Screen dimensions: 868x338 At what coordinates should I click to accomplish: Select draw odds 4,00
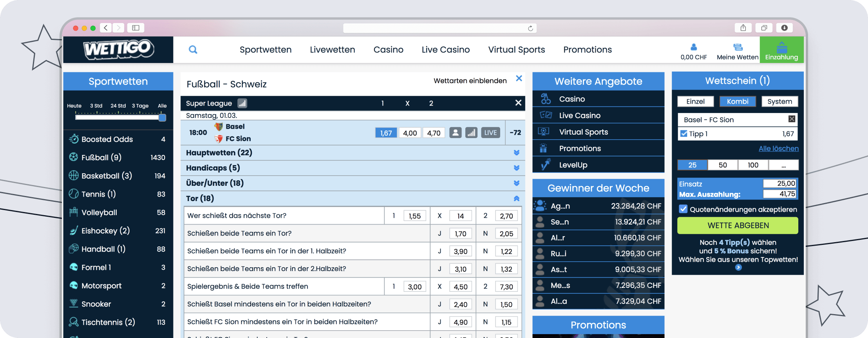[x=410, y=133]
